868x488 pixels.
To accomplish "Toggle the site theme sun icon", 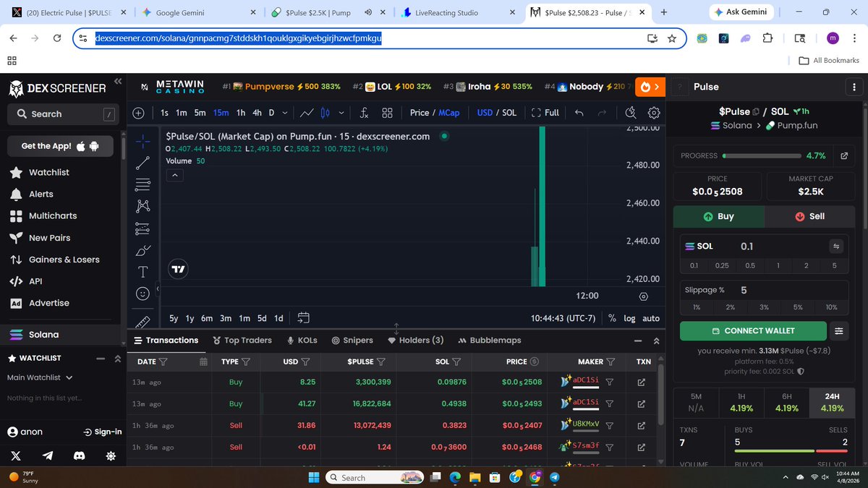I will coord(110,455).
